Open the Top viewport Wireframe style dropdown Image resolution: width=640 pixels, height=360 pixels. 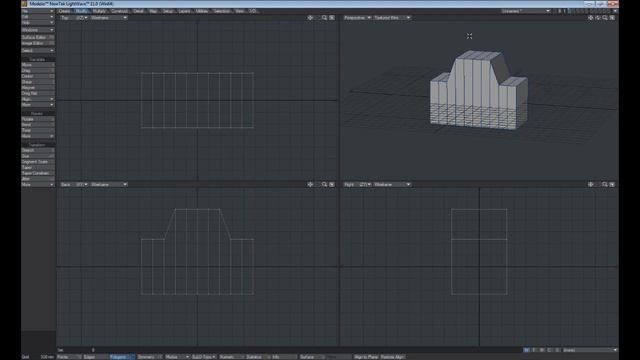pos(109,18)
